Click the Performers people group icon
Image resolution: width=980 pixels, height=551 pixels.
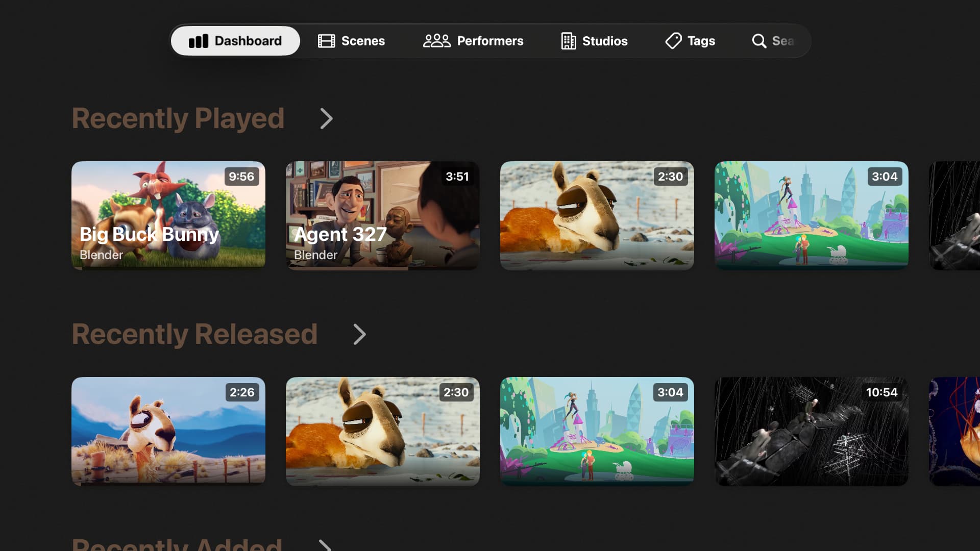(436, 41)
